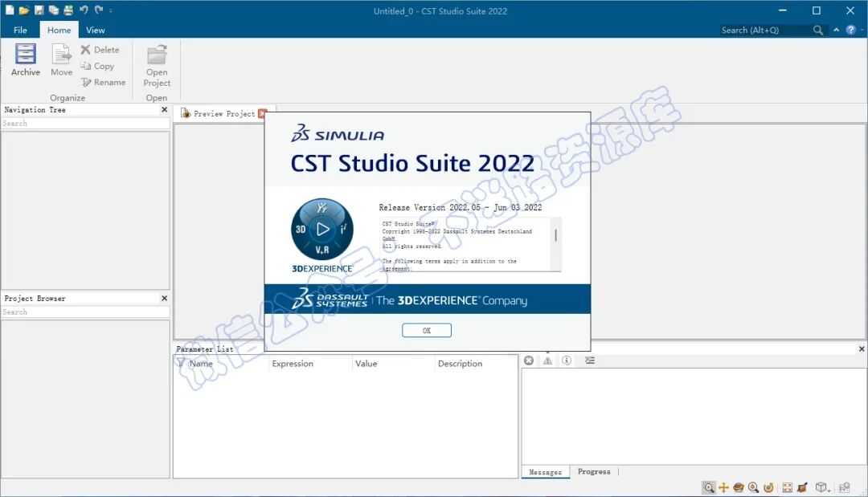Select the Preview Project tab

click(x=218, y=113)
